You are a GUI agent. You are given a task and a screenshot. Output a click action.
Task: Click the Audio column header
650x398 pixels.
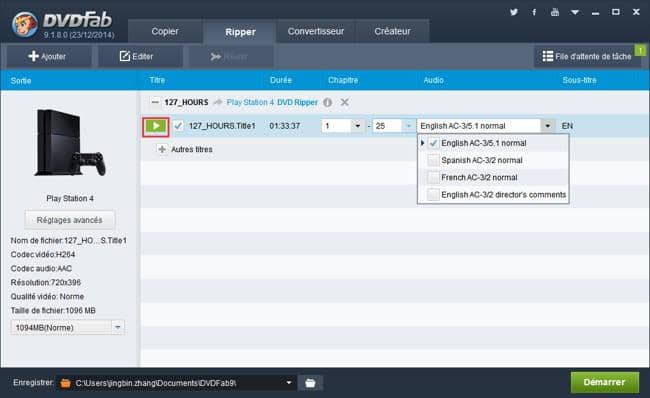(433, 80)
